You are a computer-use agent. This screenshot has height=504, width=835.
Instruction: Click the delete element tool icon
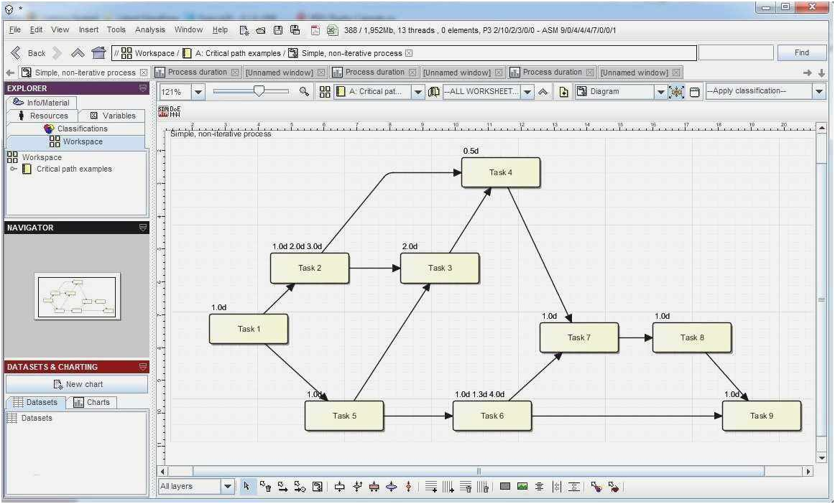pos(266,486)
